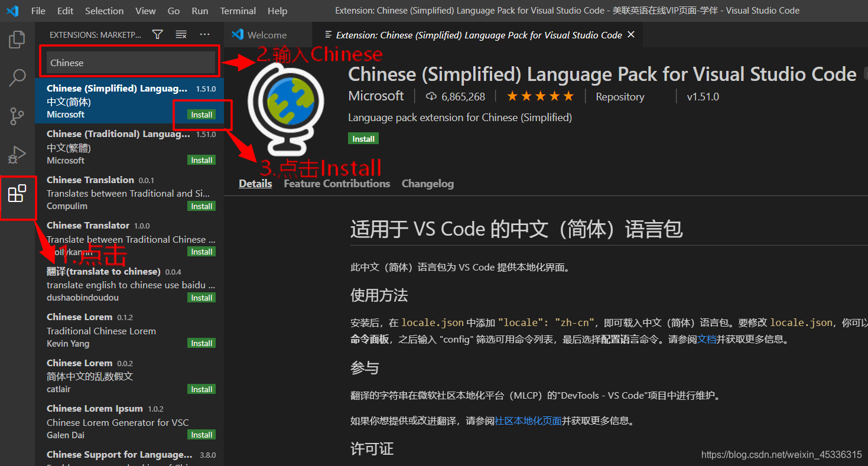868x466 pixels.
Task: Select the Chinese Translator 1.0.0 item
Action: [129, 239]
